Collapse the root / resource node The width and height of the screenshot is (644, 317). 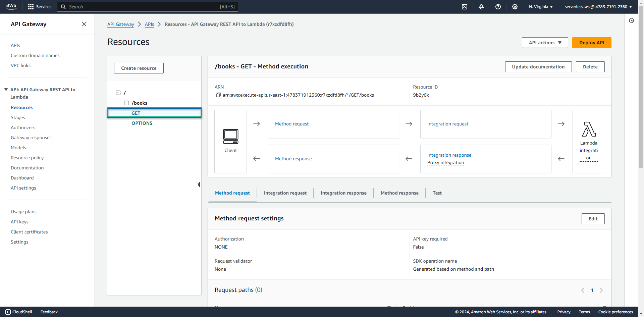118,93
